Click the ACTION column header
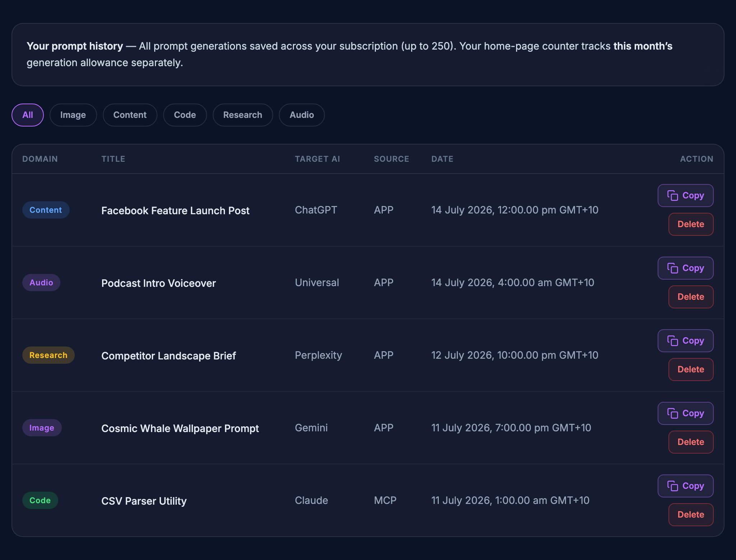 (696, 159)
